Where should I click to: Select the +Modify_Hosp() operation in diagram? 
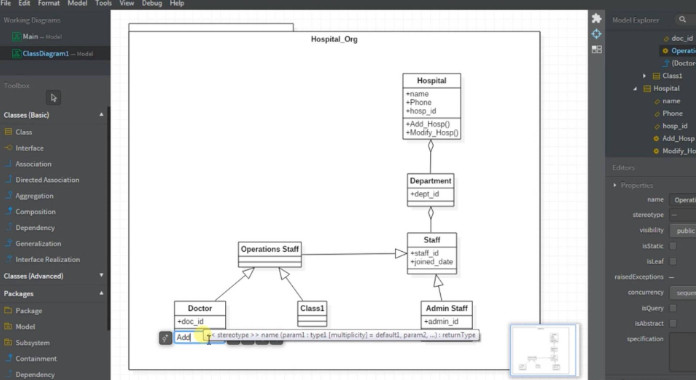pyautogui.click(x=432, y=133)
